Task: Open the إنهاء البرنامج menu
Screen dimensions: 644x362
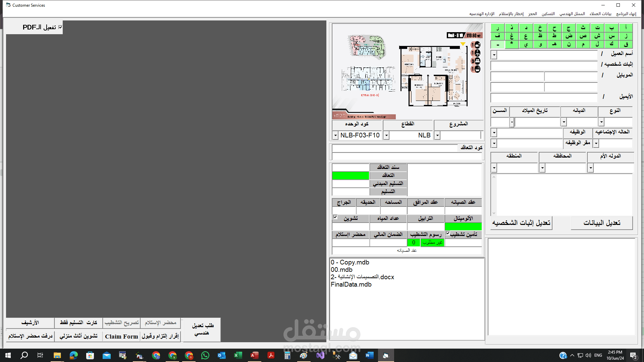Action: point(626,14)
